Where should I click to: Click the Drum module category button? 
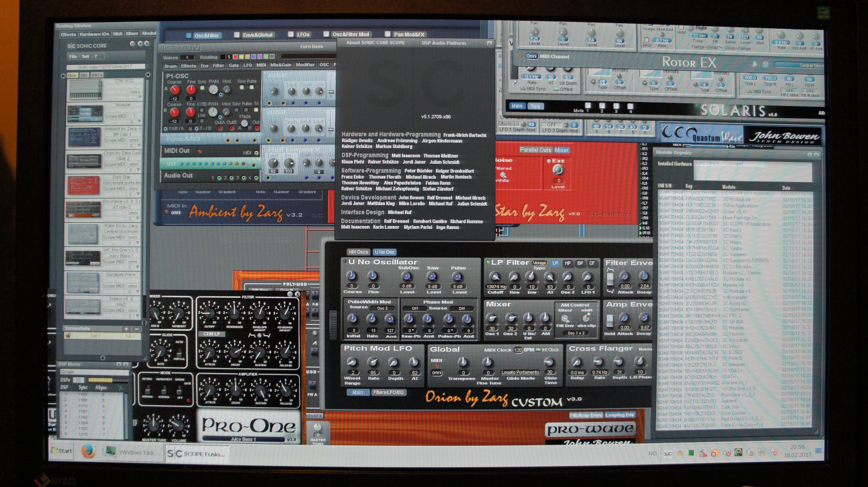[x=170, y=66]
